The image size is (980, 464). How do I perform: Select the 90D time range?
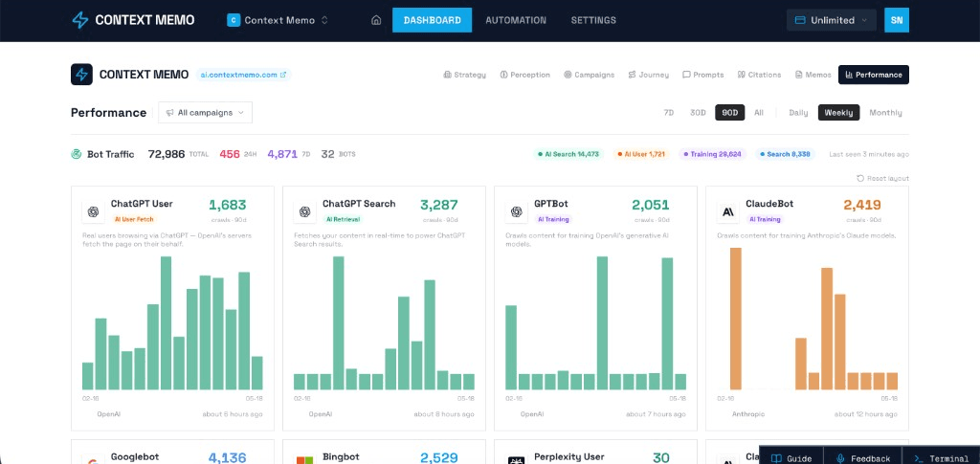pos(729,112)
